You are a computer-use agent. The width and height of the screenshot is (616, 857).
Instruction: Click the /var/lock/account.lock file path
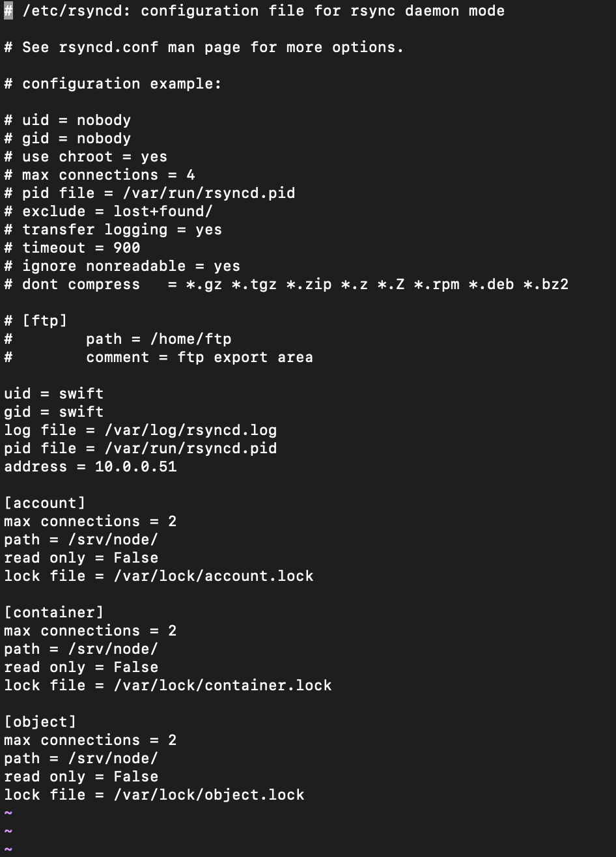213,576
